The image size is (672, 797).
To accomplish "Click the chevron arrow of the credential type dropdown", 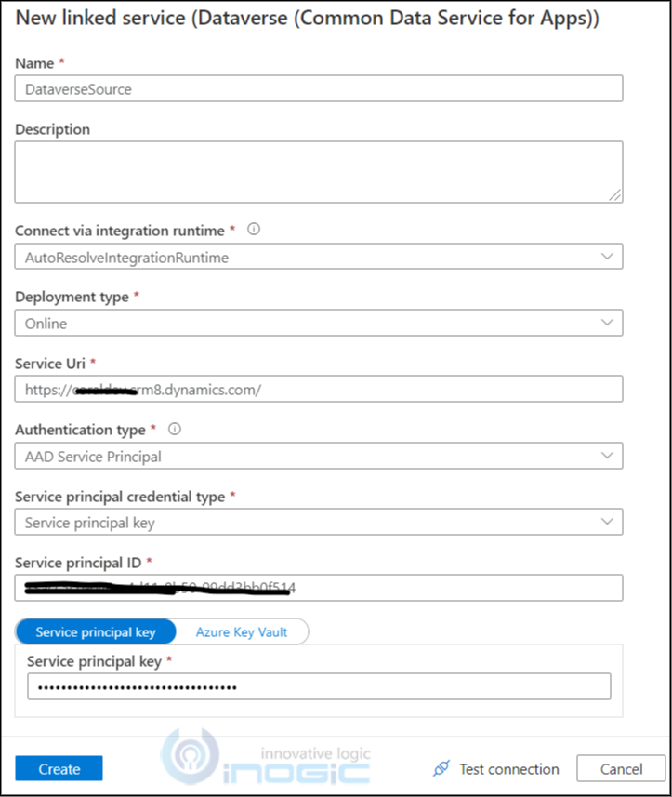I will 607,522.
